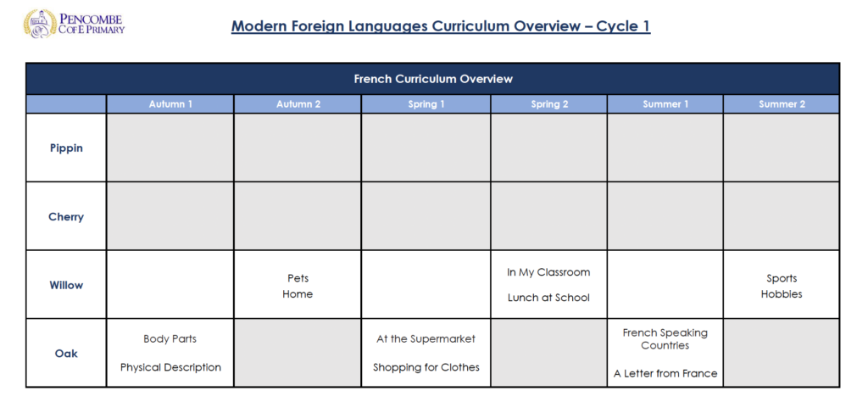Select the Spring 1 column header
This screenshot has height=413, width=868.
tap(426, 104)
